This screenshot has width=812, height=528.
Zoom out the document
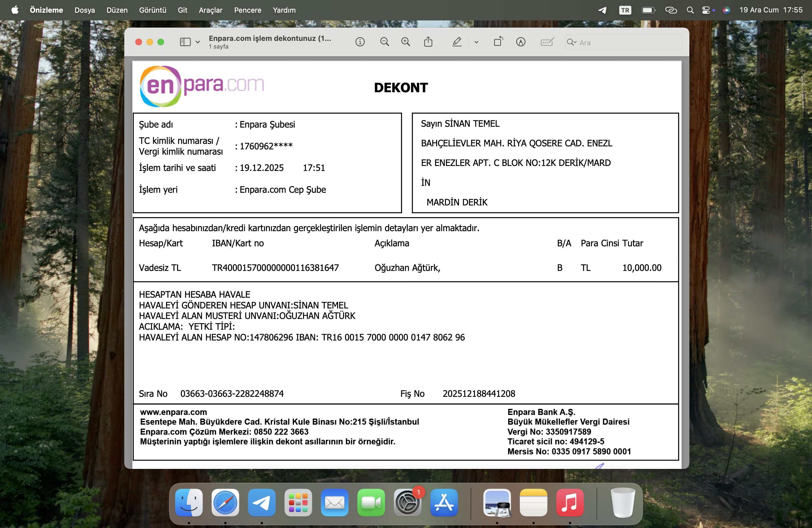tap(384, 42)
